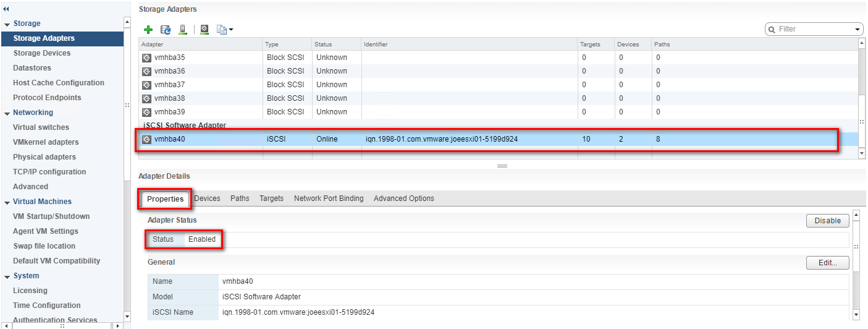Click the Disable adapter button

tap(827, 221)
